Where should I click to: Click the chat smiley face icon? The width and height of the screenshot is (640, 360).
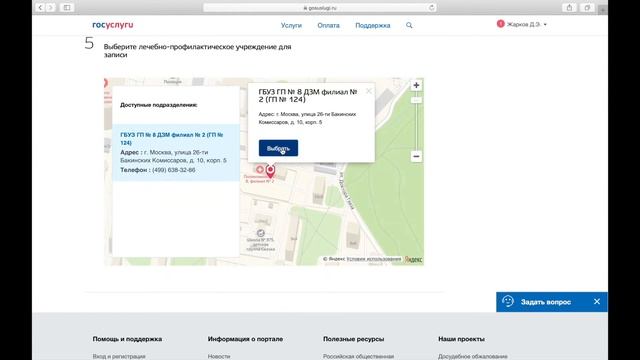508,301
